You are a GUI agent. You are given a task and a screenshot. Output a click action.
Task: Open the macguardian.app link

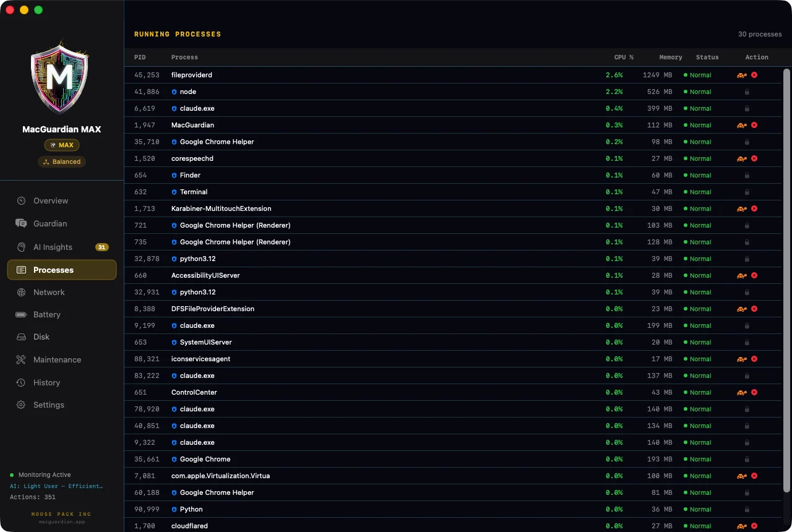pyautogui.click(x=62, y=521)
